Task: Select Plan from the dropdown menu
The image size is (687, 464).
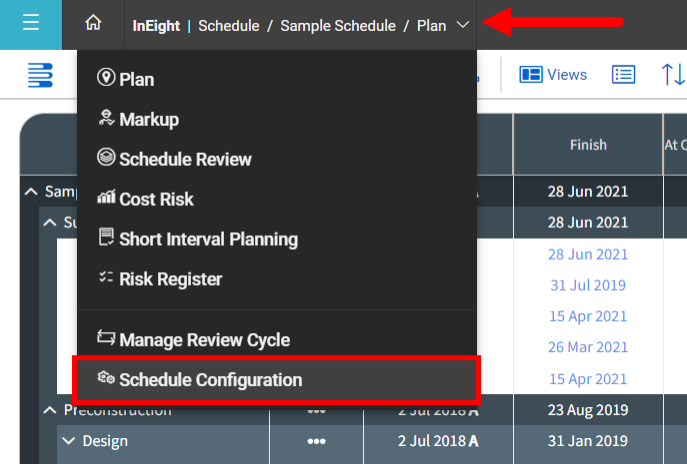Action: pos(136,79)
